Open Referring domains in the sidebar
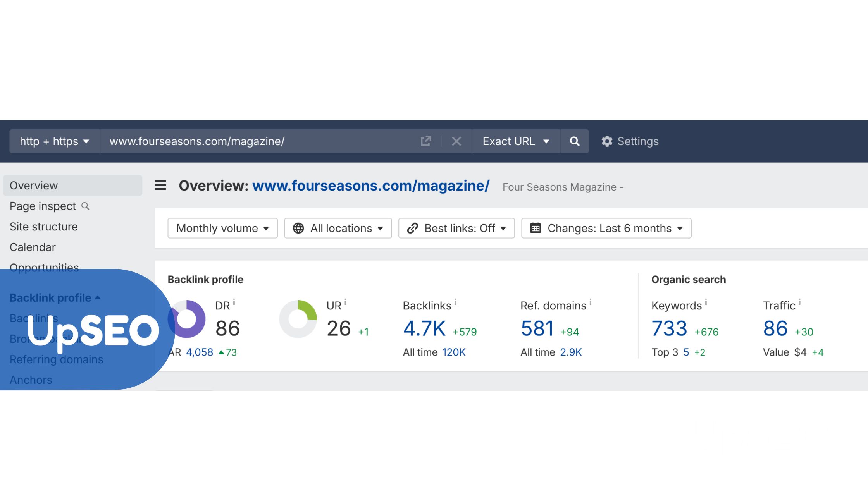This screenshot has width=868, height=488. pos(56,359)
